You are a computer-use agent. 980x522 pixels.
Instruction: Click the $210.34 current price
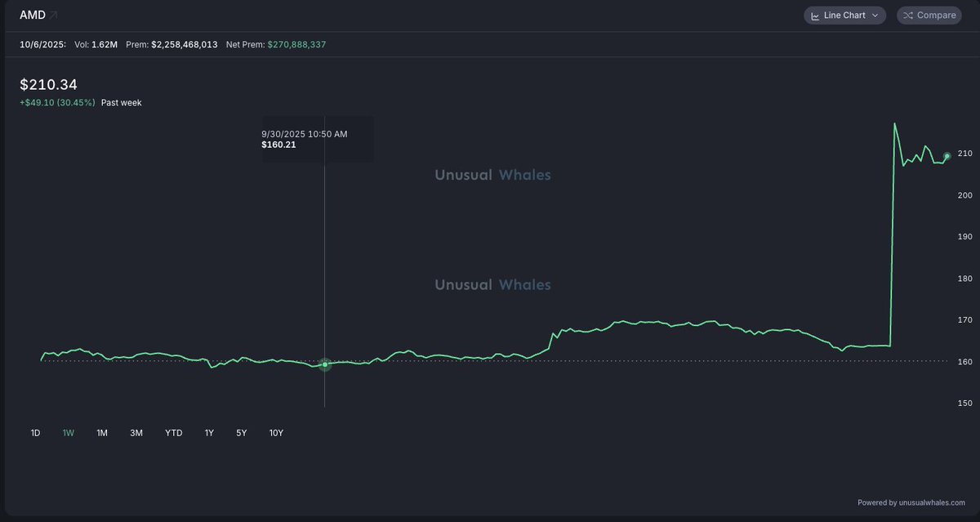pos(48,84)
